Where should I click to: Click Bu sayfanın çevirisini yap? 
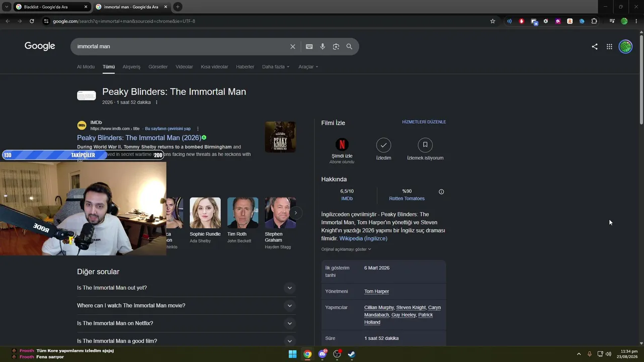[168, 129]
